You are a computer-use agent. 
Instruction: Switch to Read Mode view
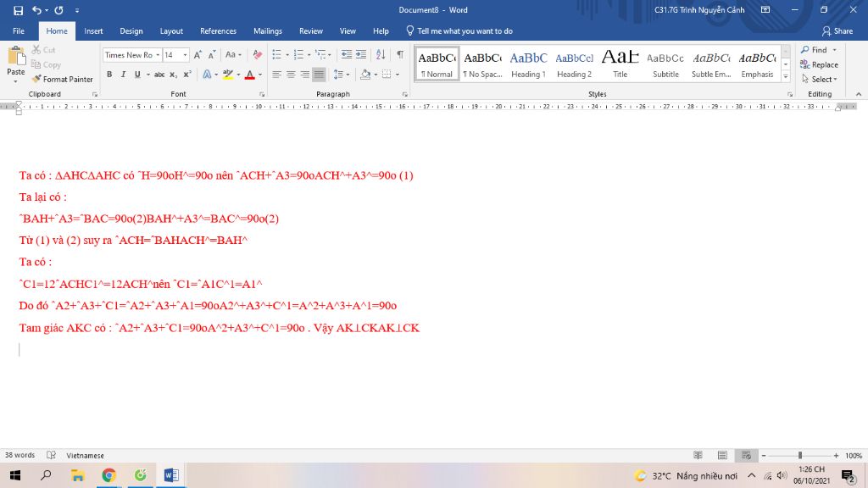pos(698,455)
